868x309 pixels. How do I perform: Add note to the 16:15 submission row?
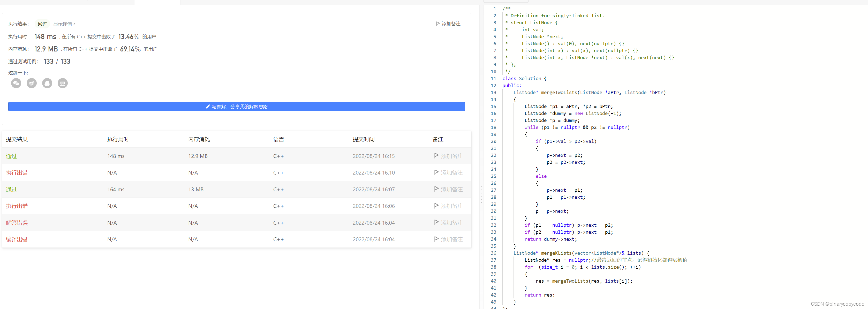(449, 156)
